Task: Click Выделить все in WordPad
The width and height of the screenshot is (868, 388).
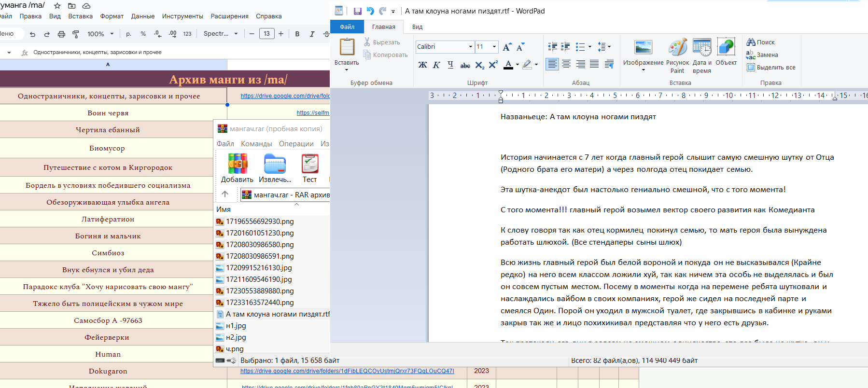Action: click(771, 67)
